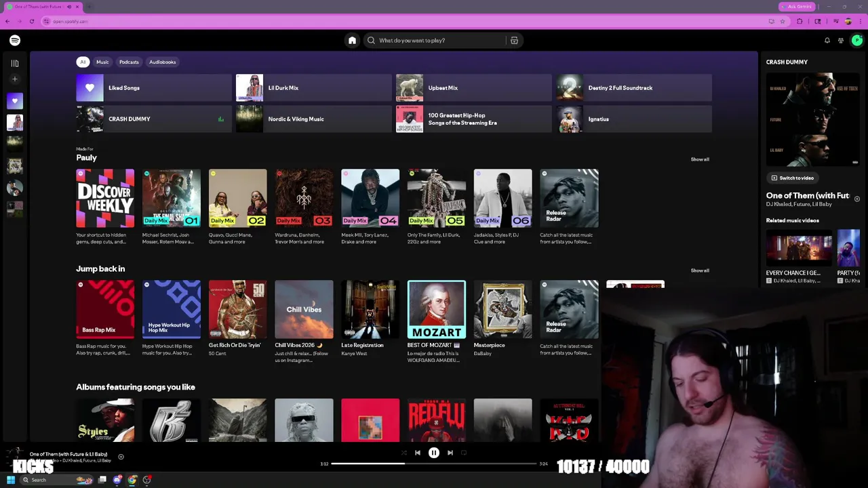Screen dimensions: 868x488
Task: Toggle repeat mode
Action: 464,453
